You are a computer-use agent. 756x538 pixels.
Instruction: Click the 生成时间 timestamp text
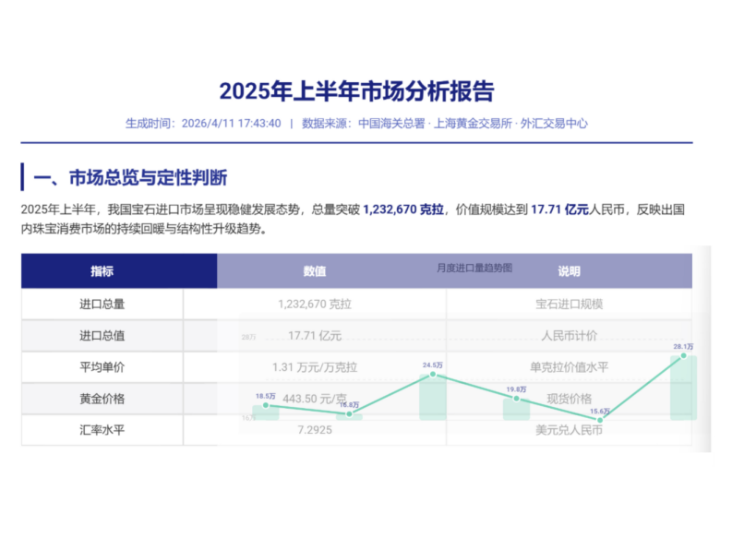(x=203, y=123)
